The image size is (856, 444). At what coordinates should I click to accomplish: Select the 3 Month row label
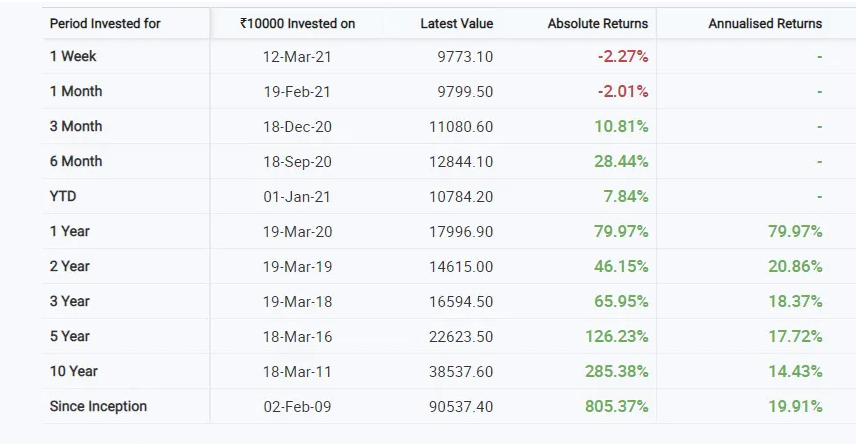coord(76,126)
